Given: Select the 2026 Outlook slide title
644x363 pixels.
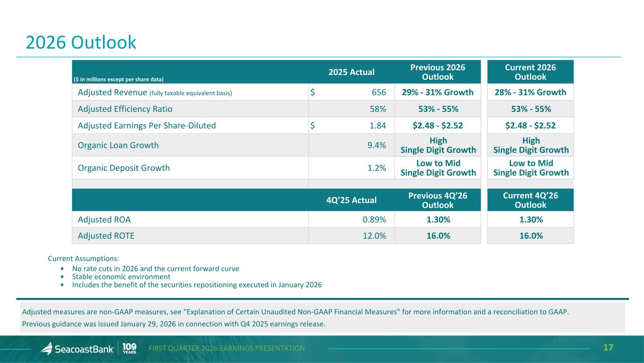Looking at the screenshot, I should coord(81,43).
